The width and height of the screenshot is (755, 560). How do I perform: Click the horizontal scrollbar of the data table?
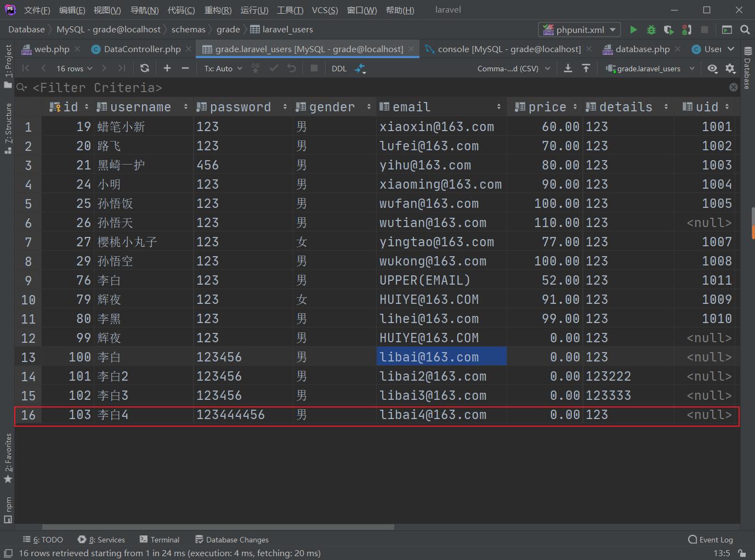tap(218, 527)
